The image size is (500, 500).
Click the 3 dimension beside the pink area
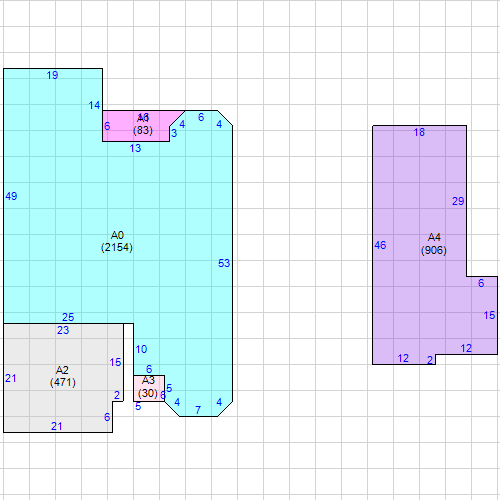click(174, 133)
